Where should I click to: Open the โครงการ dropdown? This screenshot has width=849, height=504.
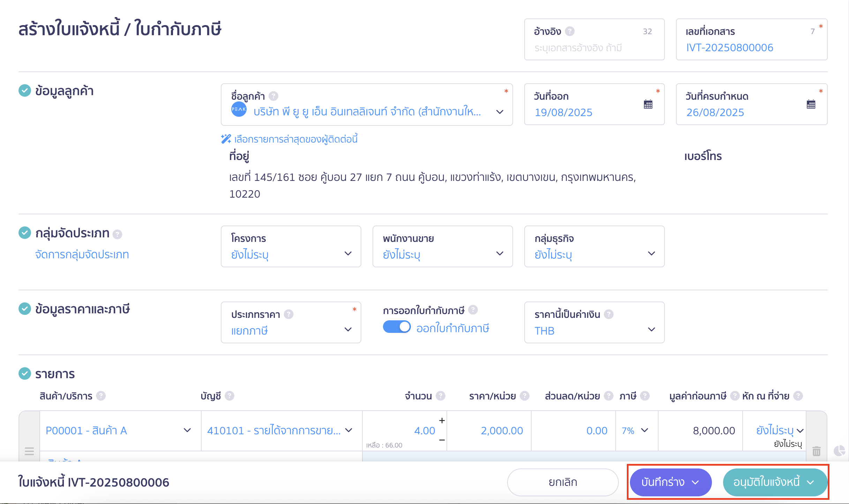291,246
